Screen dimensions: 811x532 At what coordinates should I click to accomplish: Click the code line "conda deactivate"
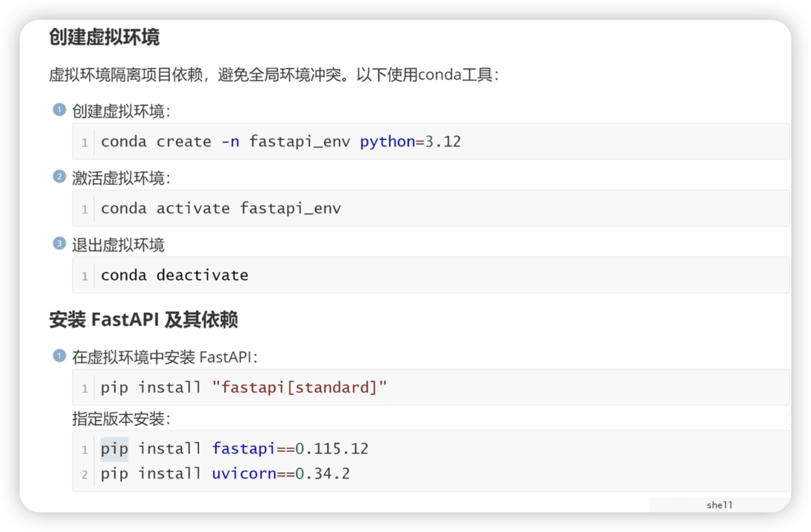(x=174, y=275)
